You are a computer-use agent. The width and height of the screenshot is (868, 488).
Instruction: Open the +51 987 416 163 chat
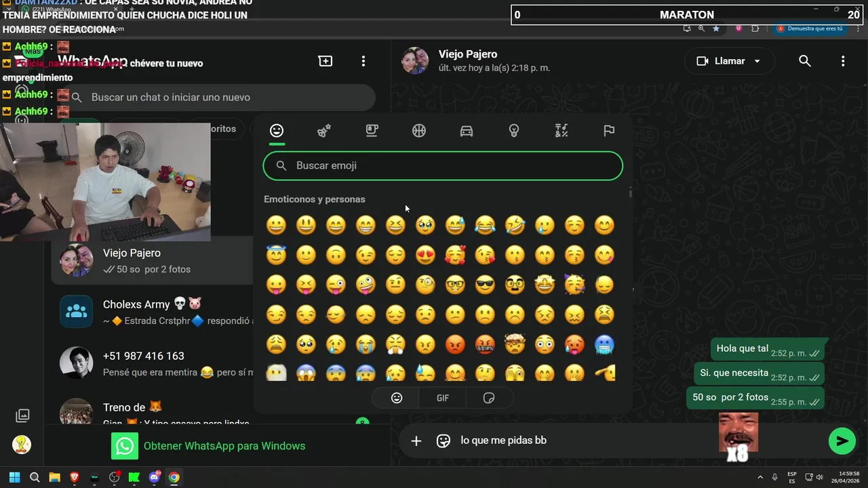tap(153, 364)
